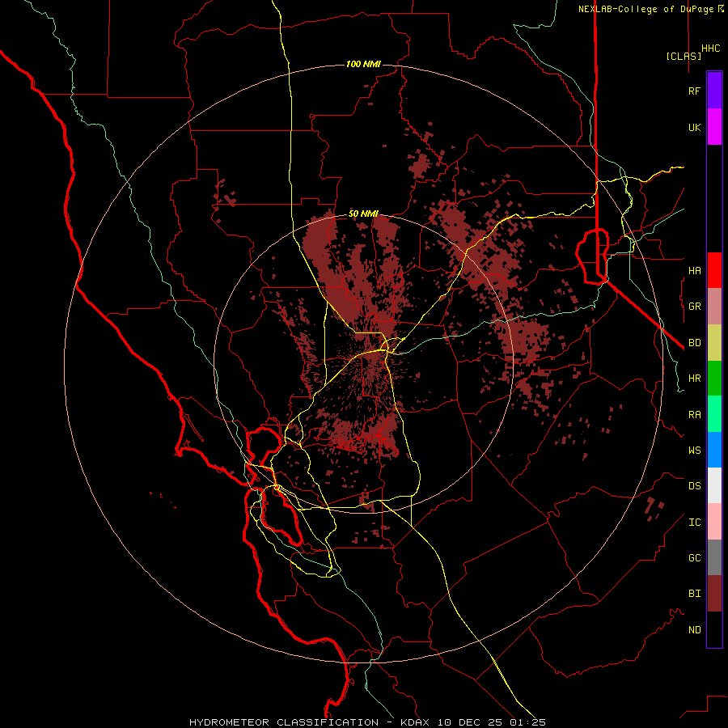Click the ND black legend swatch
This screenshot has height=728, width=728.
[x=714, y=629]
